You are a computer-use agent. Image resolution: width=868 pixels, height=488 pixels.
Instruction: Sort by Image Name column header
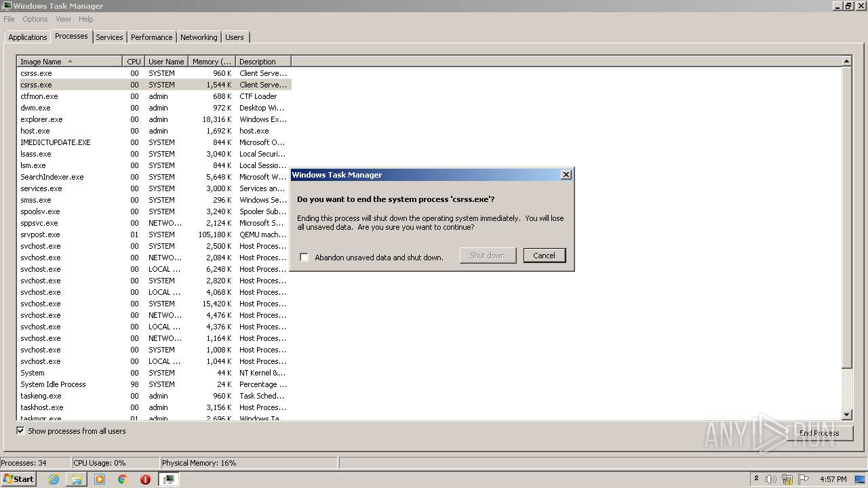click(x=69, y=62)
